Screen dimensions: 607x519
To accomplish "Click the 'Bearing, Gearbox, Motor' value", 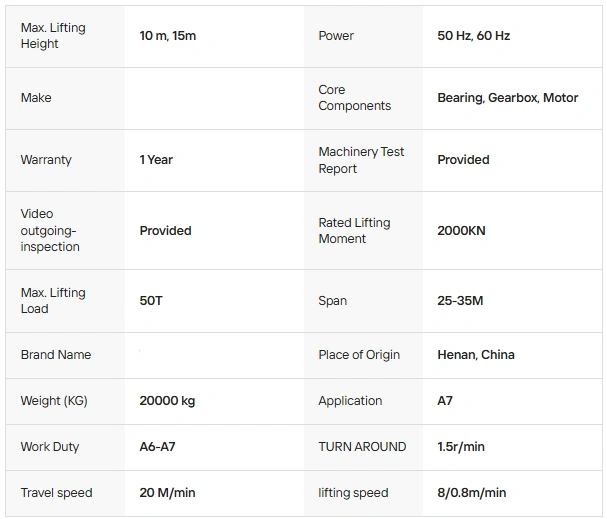I will click(507, 98).
